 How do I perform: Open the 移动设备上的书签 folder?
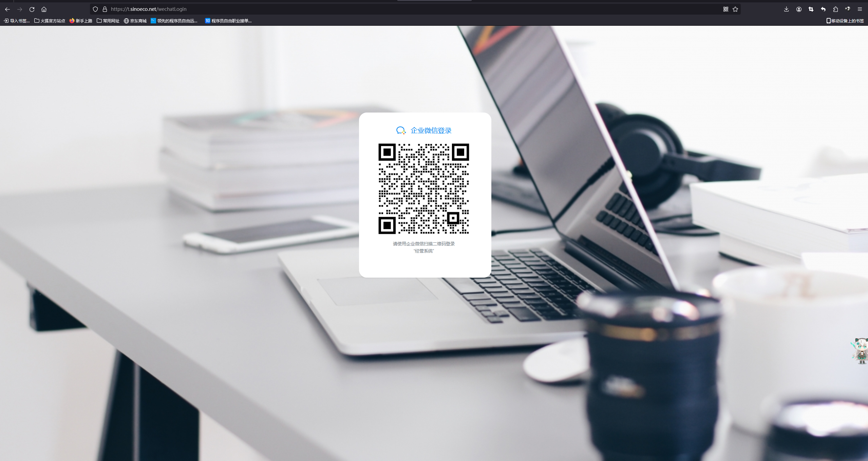(845, 21)
